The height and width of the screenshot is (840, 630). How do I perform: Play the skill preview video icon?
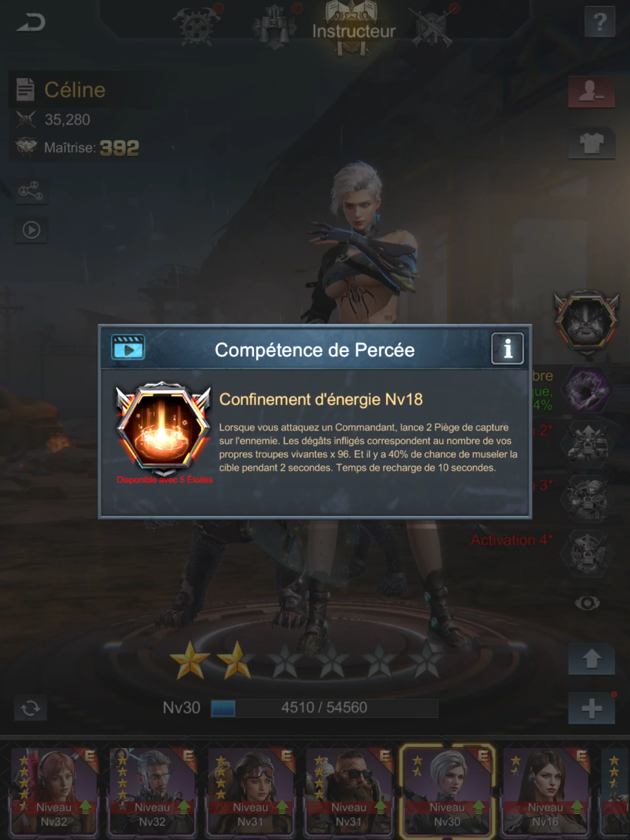point(128,347)
